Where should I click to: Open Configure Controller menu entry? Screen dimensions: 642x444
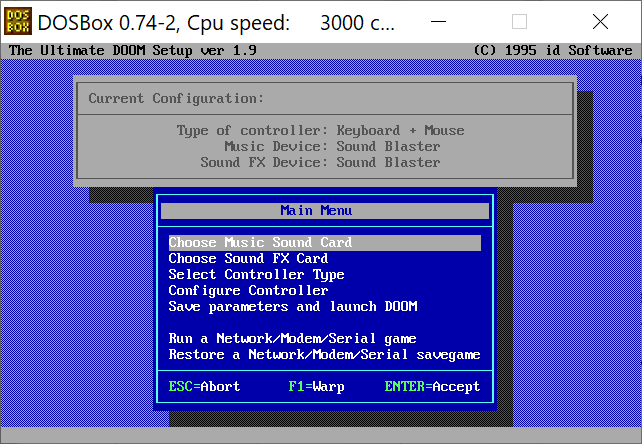click(248, 290)
